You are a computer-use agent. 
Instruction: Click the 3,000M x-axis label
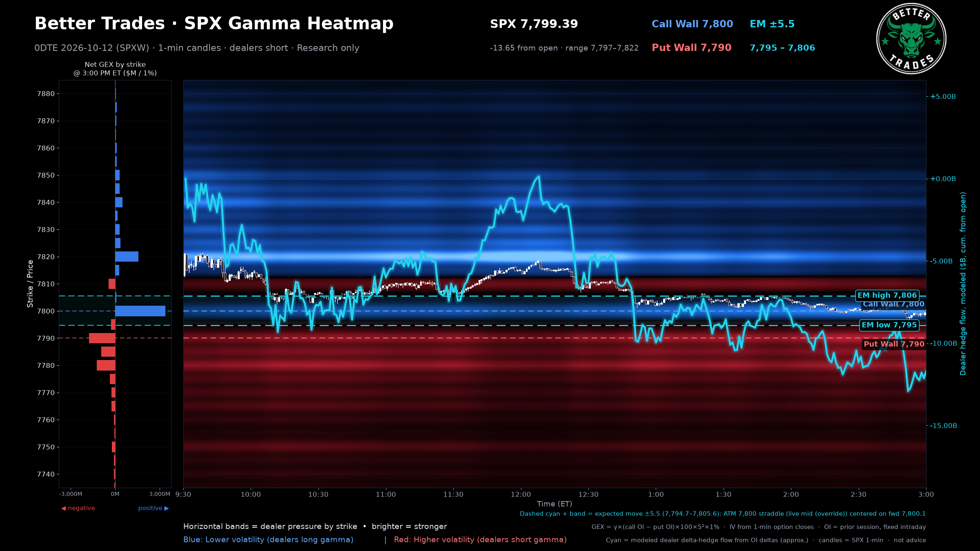(x=160, y=494)
